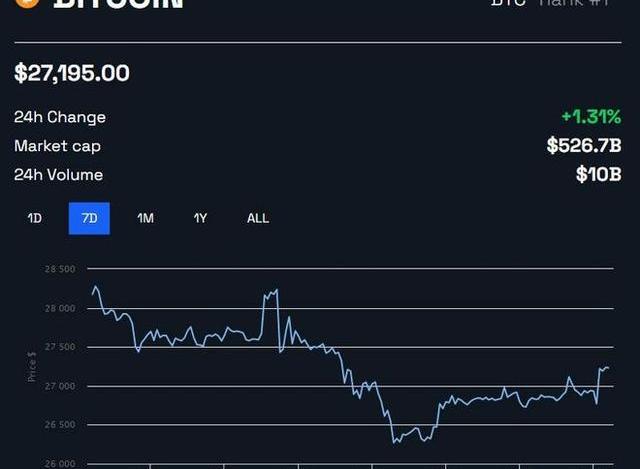Click the latest price point on chart line
Screen dimensions: 640x469
608,368
